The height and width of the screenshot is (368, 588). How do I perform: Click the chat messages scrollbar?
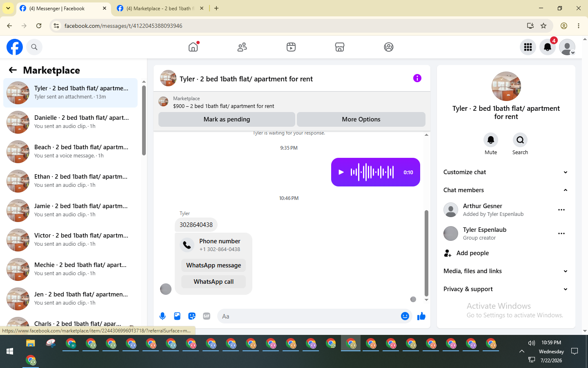pos(426,253)
